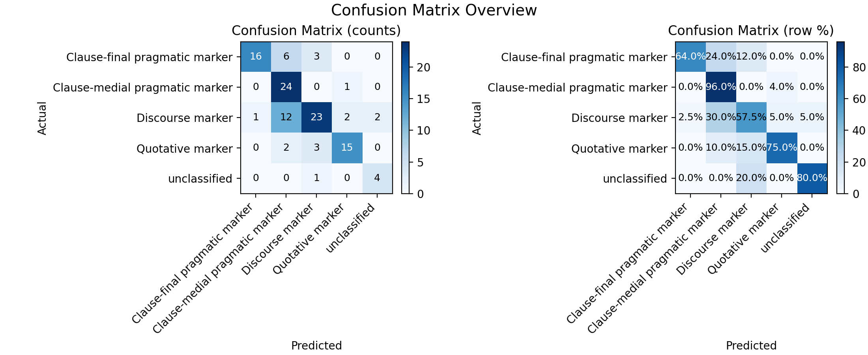Select the 64.0% cell
Image resolution: width=868 pixels, height=355 pixels.
[690, 56]
